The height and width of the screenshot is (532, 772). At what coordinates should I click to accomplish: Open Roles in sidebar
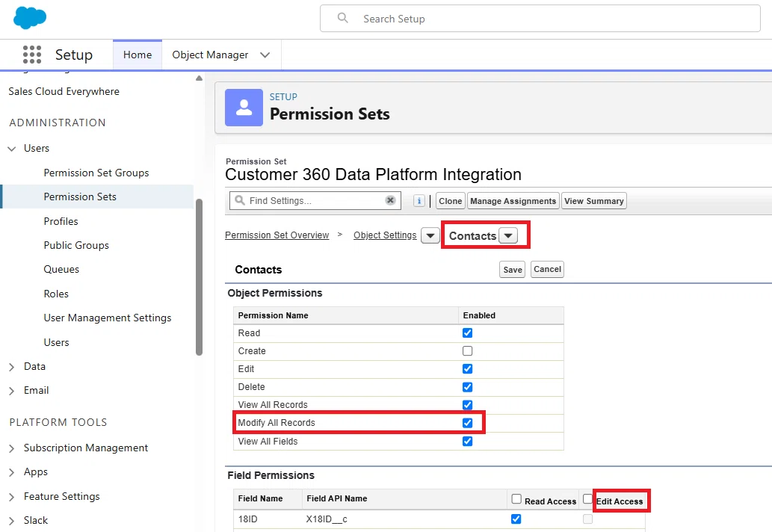[x=56, y=294]
